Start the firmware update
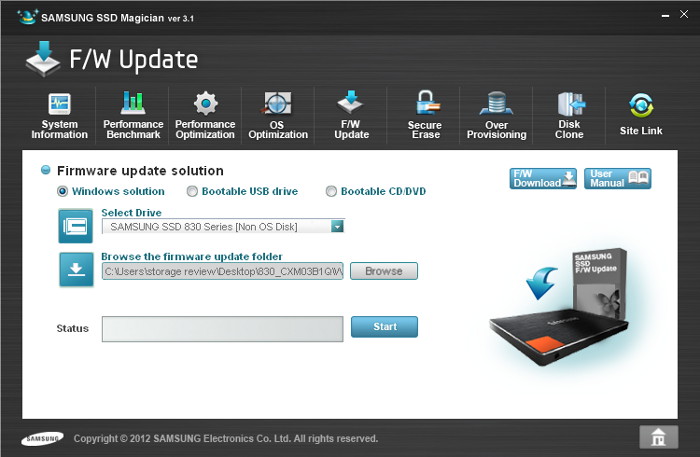The image size is (700, 457). pos(384,327)
